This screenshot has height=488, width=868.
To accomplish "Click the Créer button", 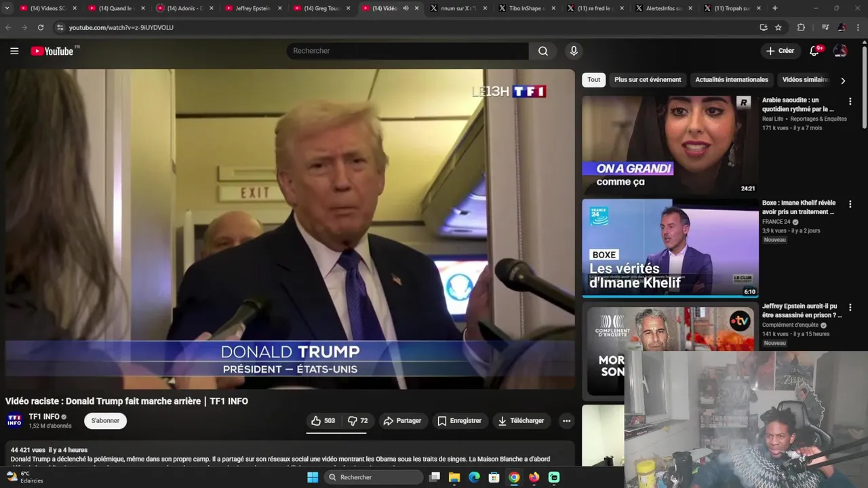I will pyautogui.click(x=781, y=51).
